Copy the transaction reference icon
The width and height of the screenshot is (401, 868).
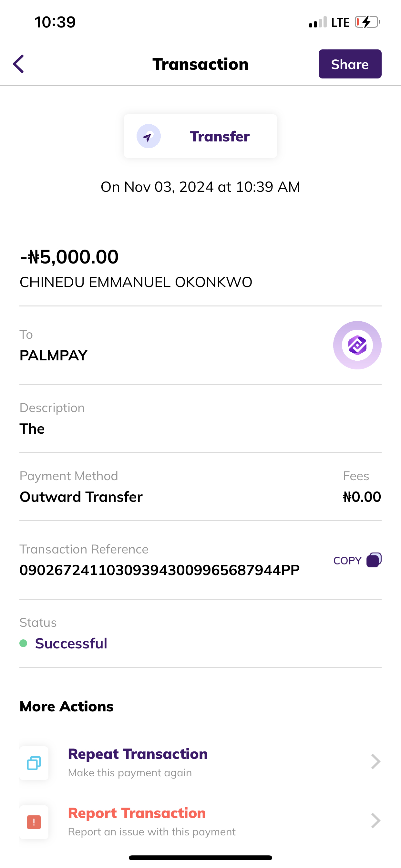pyautogui.click(x=374, y=560)
